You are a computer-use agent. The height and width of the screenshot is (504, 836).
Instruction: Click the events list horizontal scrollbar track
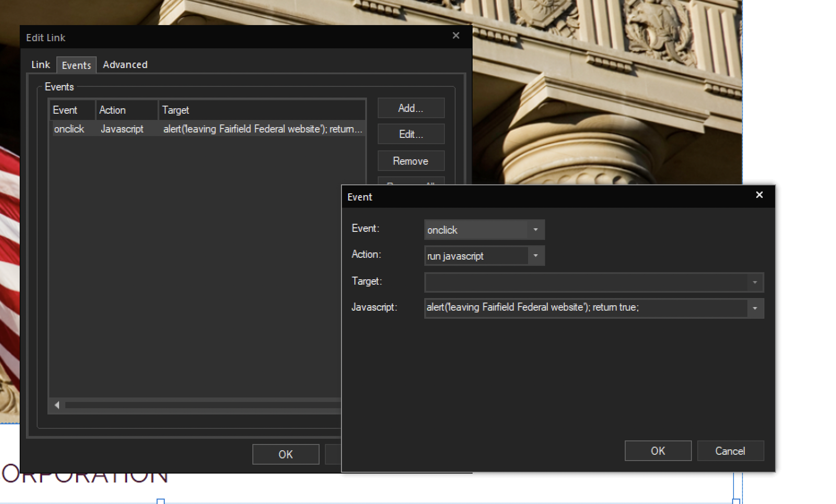click(x=202, y=405)
